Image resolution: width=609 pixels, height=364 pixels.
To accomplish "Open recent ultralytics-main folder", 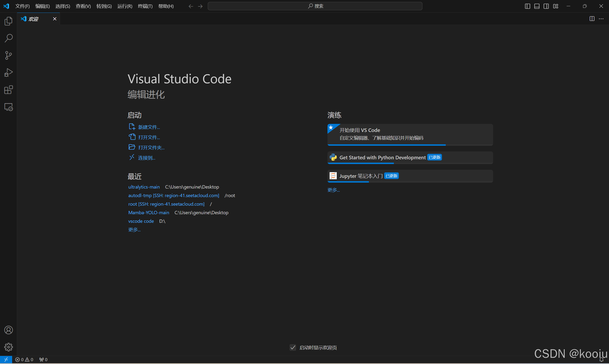I will pos(144,187).
